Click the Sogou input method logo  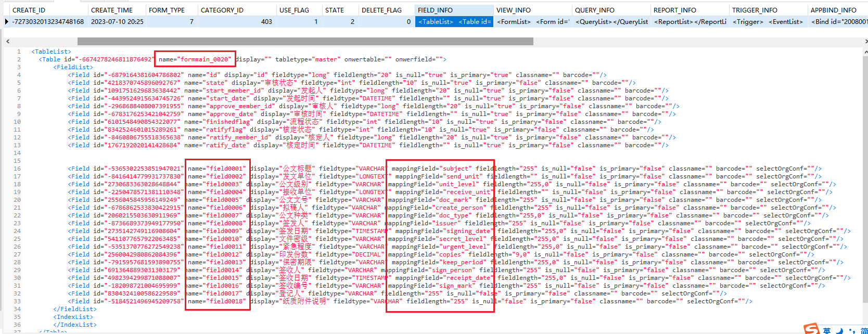(x=812, y=329)
